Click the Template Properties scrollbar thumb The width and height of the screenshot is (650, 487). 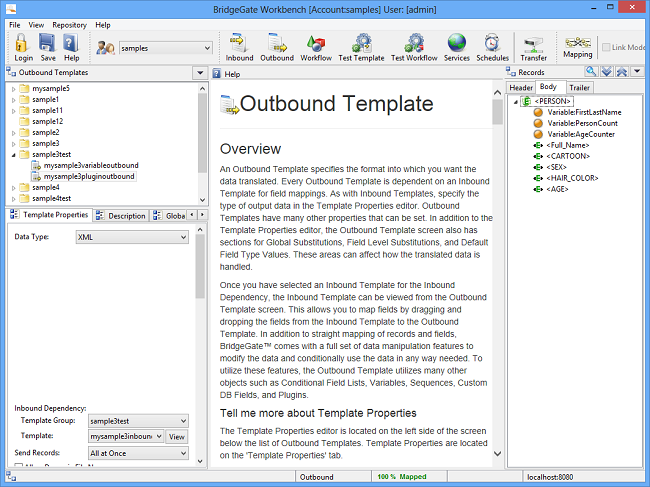[200, 267]
